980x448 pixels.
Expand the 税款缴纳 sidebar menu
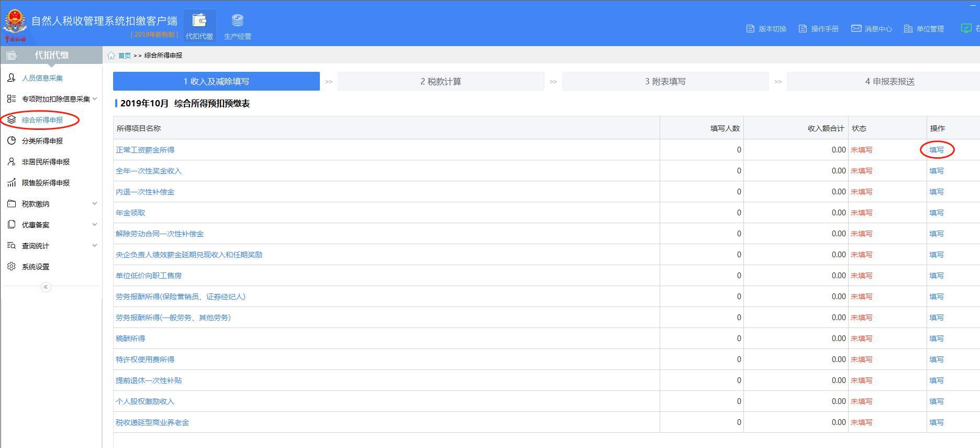[95, 204]
